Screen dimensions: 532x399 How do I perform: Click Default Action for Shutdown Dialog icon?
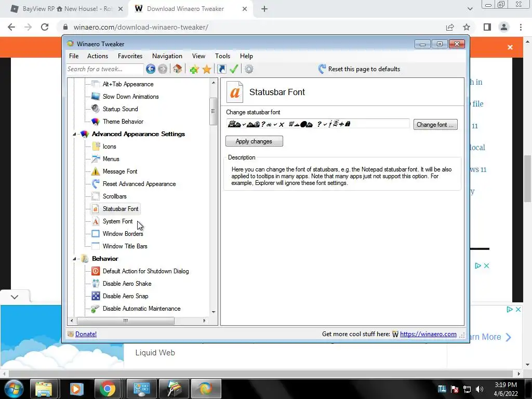click(96, 271)
